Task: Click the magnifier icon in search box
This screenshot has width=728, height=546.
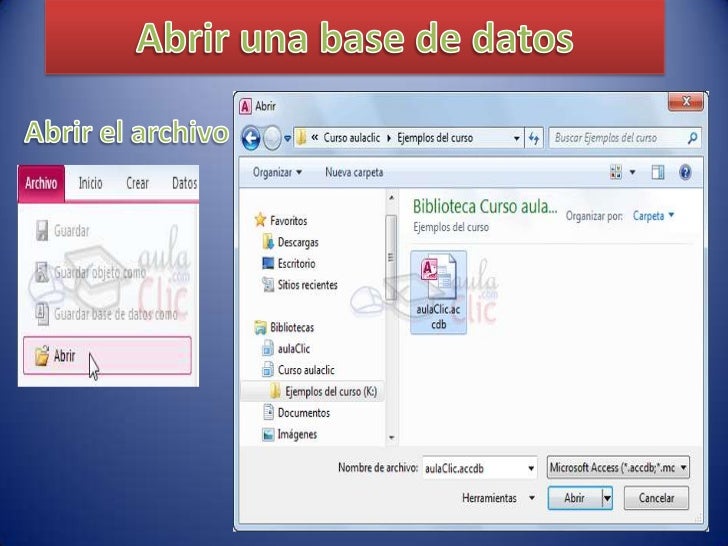Action: 692,138
